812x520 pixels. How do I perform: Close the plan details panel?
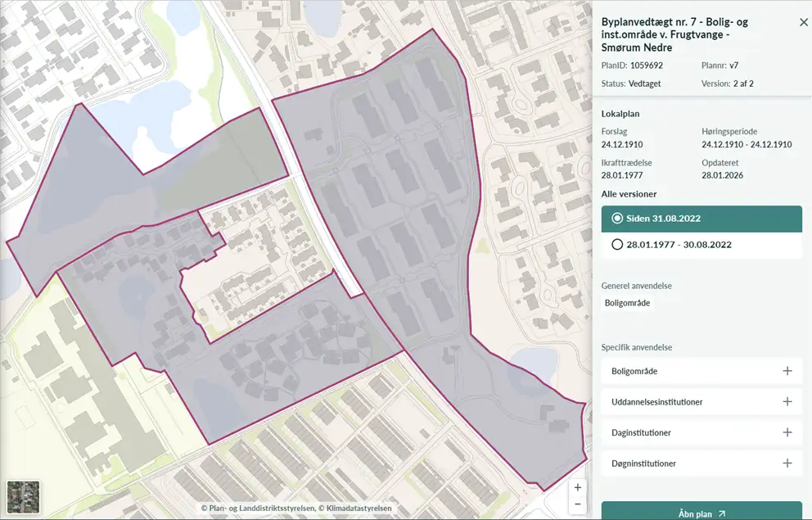pos(803,23)
